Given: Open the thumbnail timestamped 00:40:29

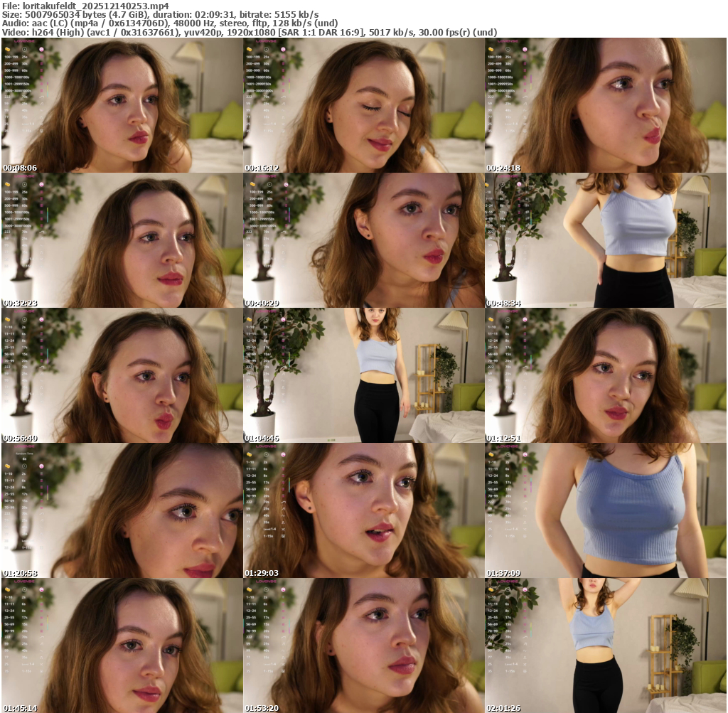Looking at the screenshot, I should [363, 240].
